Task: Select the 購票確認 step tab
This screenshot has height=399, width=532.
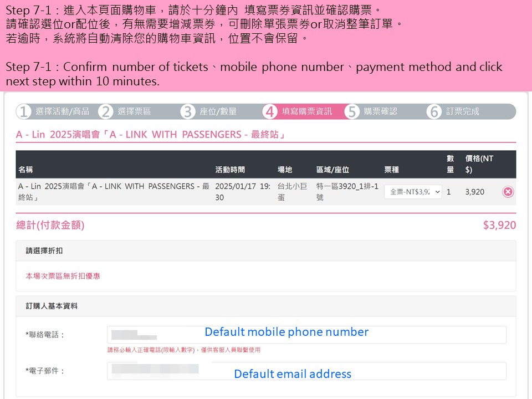Action: click(381, 111)
